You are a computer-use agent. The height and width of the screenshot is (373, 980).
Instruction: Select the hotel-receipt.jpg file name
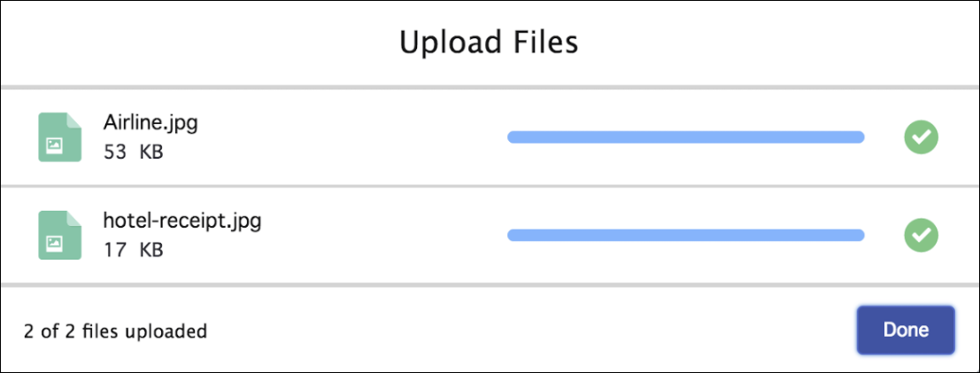point(182,221)
